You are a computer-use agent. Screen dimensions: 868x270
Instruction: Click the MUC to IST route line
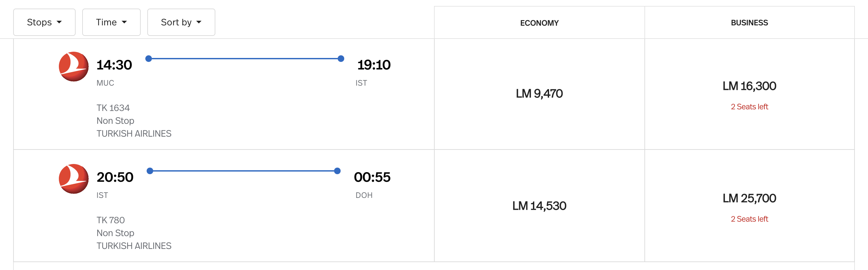coord(245,59)
